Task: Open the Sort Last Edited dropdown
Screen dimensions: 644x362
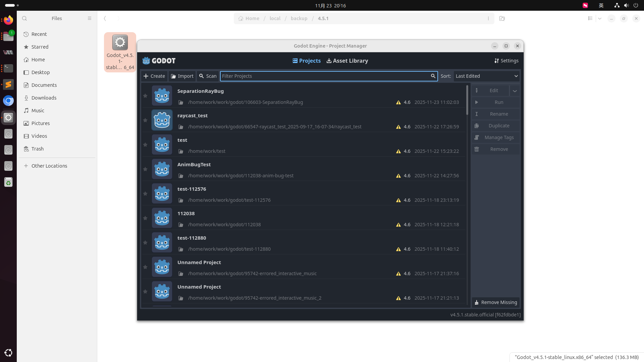Action: [x=486, y=76]
